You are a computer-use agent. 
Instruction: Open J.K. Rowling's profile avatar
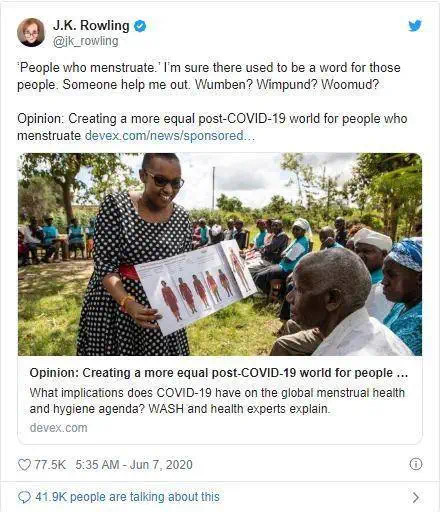point(31,32)
